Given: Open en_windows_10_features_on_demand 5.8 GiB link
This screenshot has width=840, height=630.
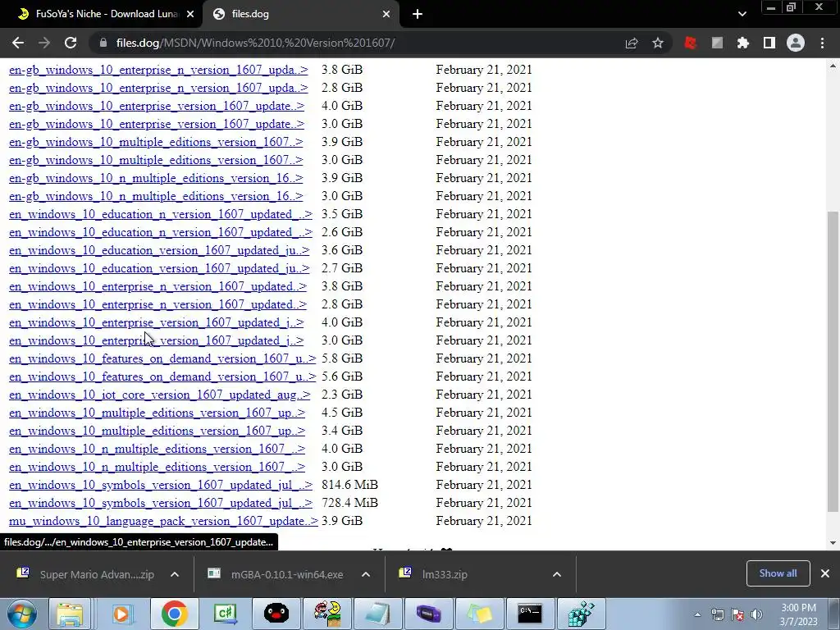Looking at the screenshot, I should (162, 358).
